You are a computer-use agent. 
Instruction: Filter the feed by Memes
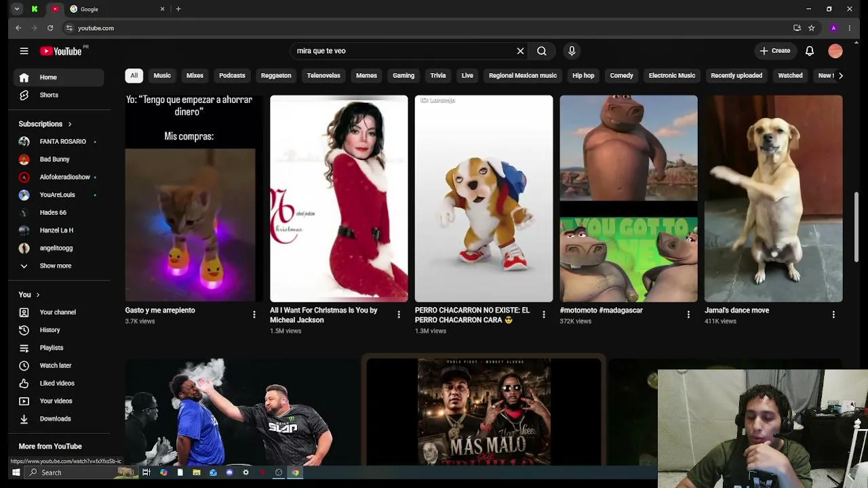366,75
